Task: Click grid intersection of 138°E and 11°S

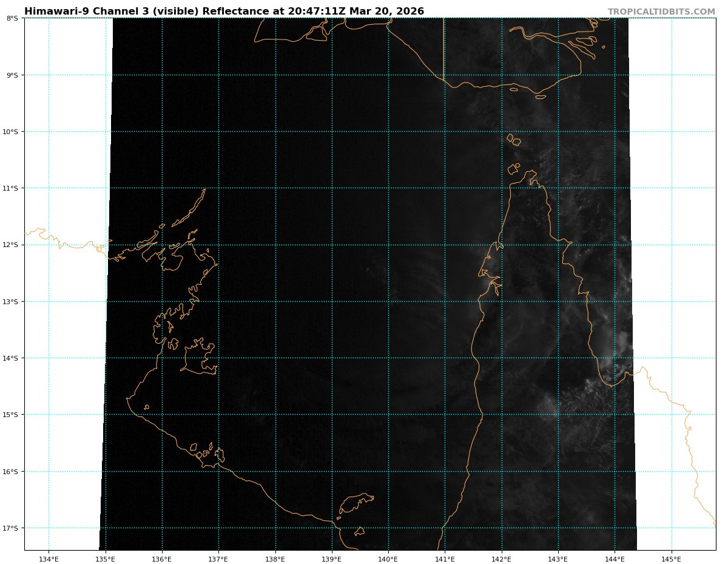Action: (x=275, y=188)
